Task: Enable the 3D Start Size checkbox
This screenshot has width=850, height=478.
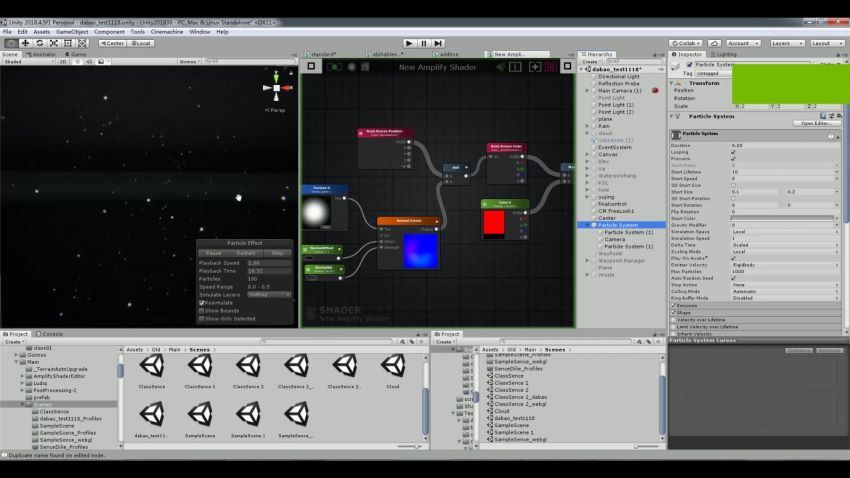Action: [733, 185]
